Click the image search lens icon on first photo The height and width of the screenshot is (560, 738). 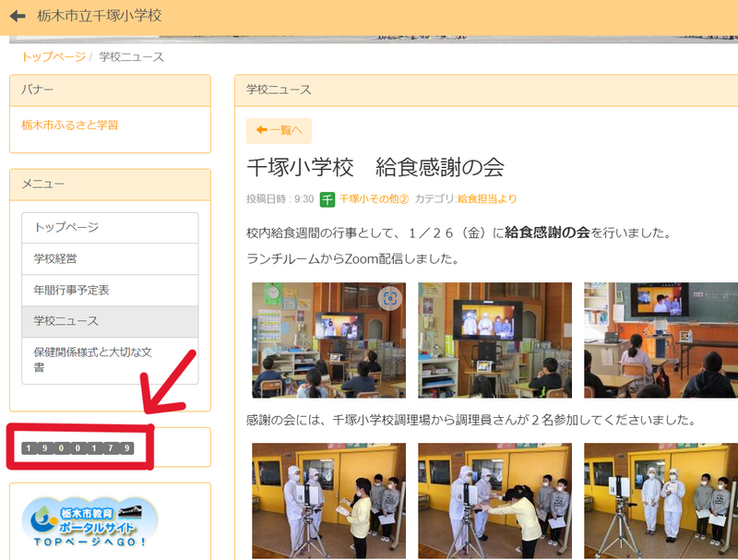[389, 298]
